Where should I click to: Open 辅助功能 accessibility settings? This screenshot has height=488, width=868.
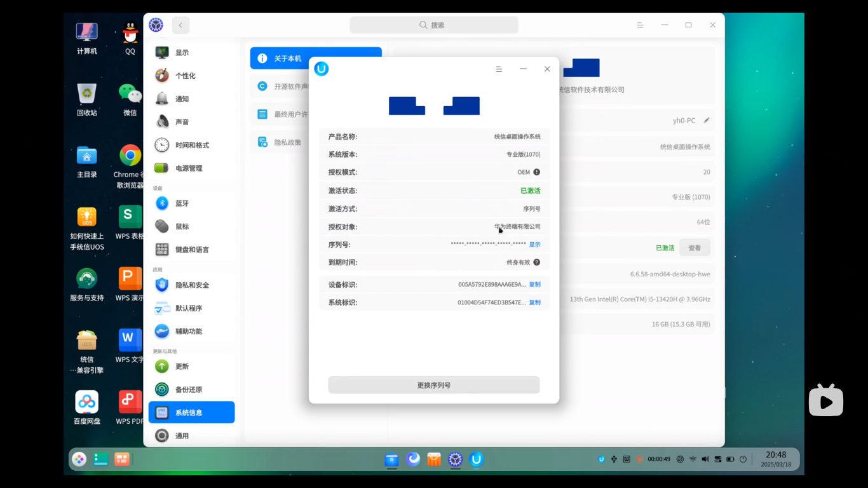191,331
